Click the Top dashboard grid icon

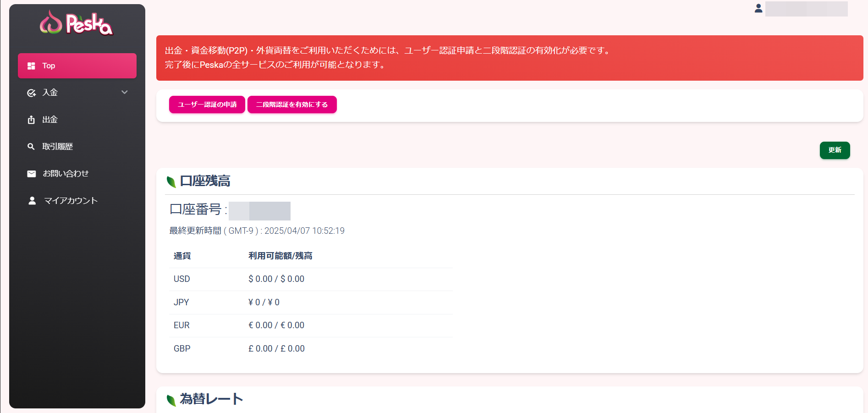coord(31,66)
